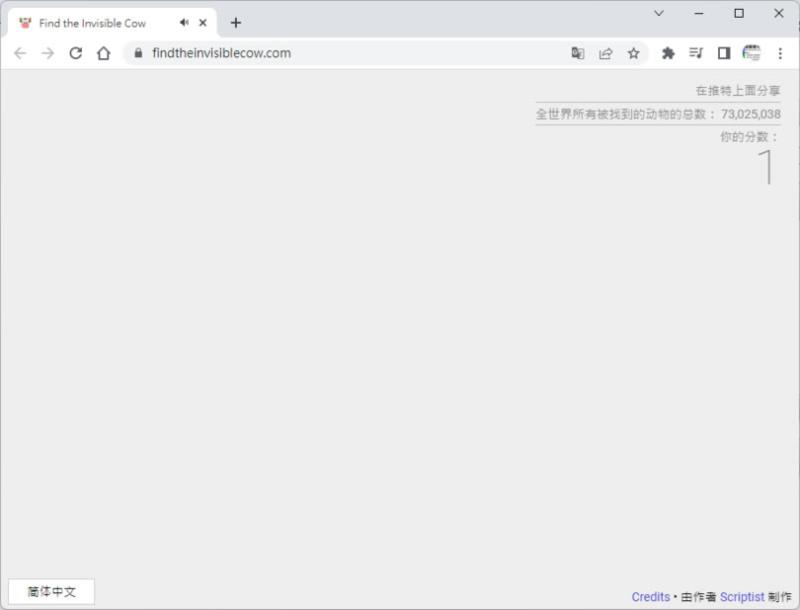View site security lock information

(x=138, y=53)
